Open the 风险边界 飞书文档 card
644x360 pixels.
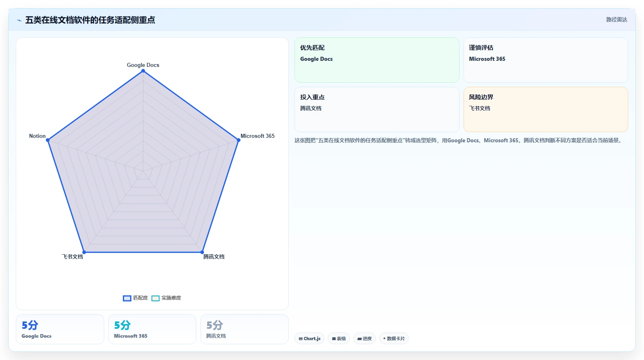[546, 109]
